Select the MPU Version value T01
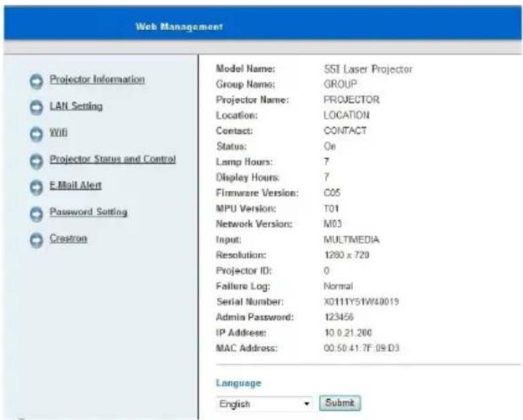523x420 pixels. coord(331,209)
